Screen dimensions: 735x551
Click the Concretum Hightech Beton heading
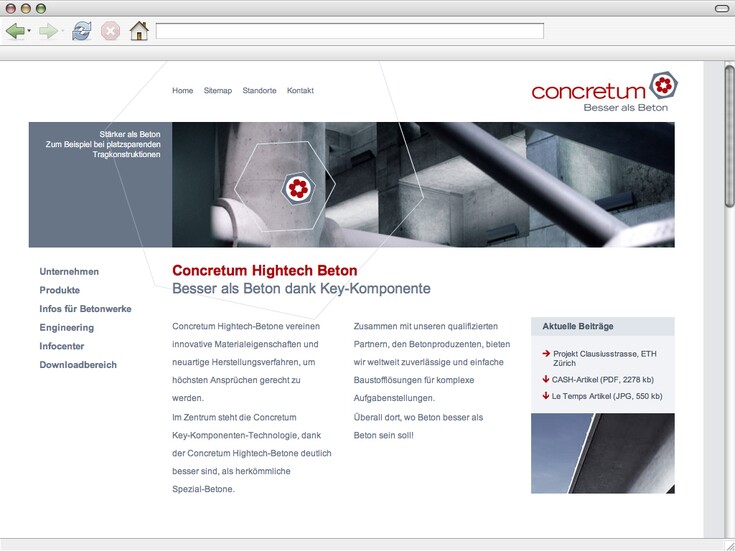click(264, 271)
